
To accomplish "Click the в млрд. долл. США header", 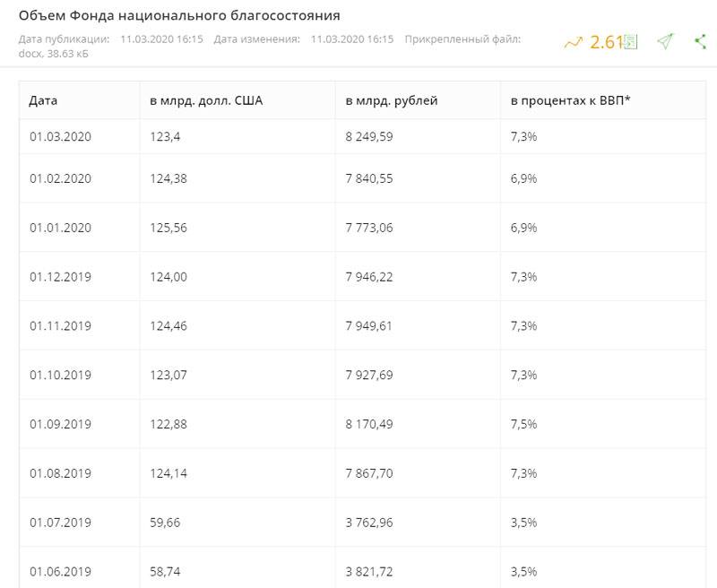I will click(x=206, y=100).
